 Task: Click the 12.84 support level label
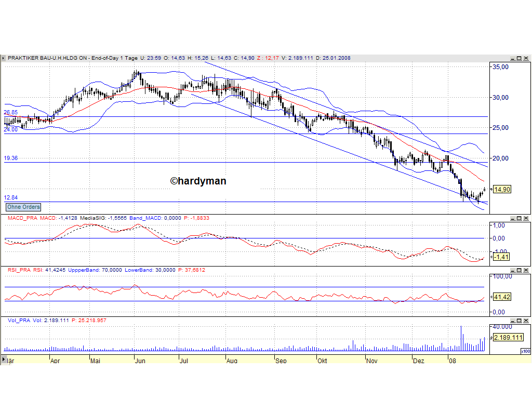click(x=10, y=197)
